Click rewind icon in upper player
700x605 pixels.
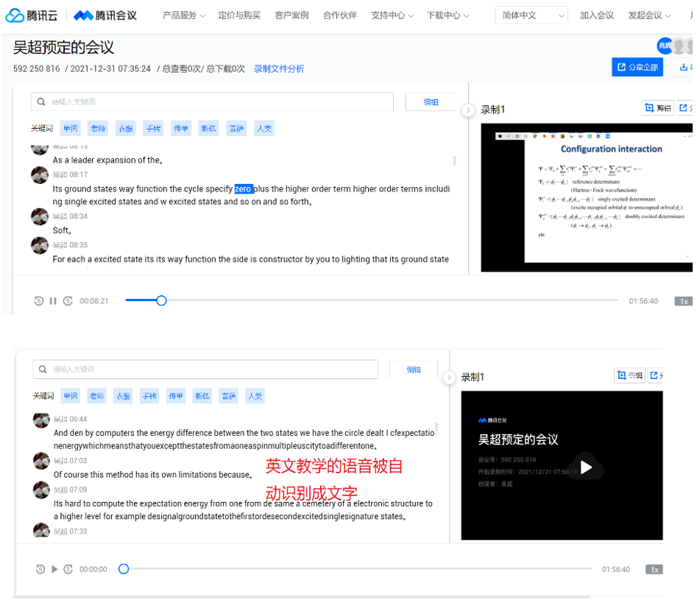pos(39,301)
